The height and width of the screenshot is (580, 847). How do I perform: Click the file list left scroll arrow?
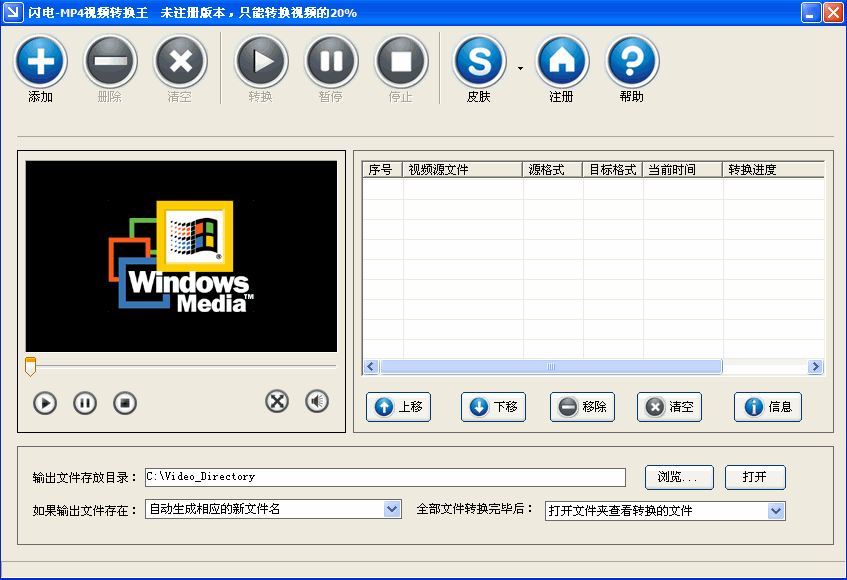point(371,367)
